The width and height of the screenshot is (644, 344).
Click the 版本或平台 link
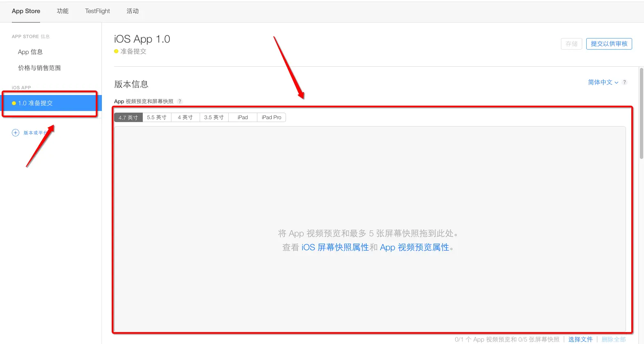35,133
